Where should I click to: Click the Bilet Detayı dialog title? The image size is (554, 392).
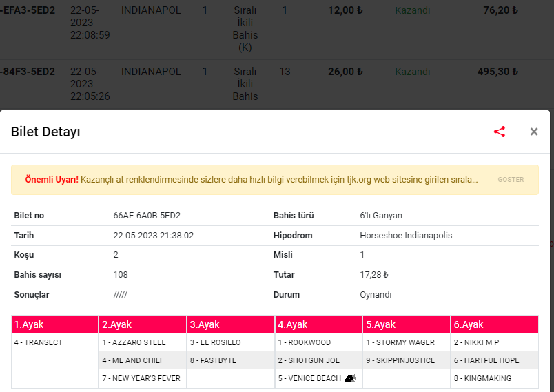tap(45, 132)
